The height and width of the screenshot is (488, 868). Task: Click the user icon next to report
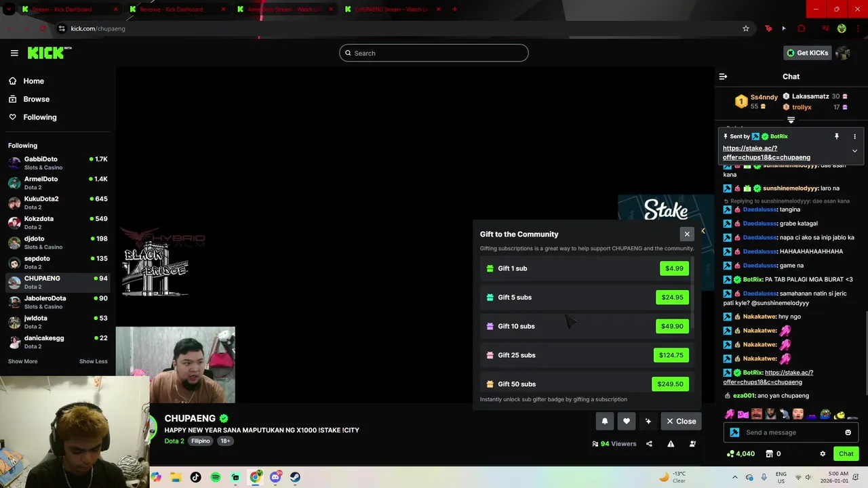692,444
